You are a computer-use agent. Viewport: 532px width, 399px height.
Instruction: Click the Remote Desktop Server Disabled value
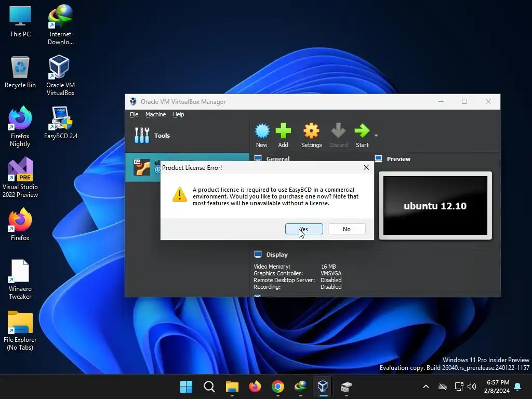click(331, 280)
